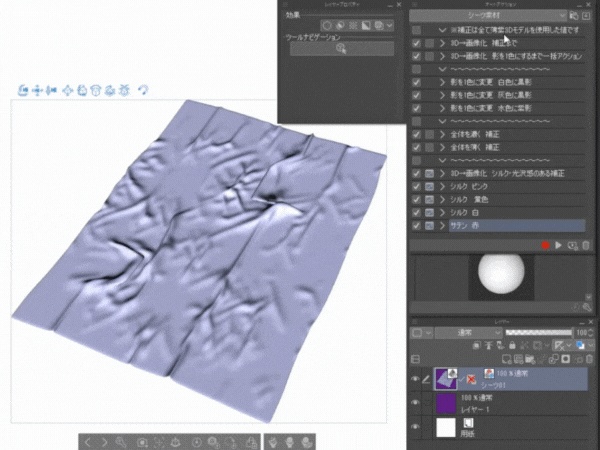Click the rotate camera 3D icon

coord(23,91)
